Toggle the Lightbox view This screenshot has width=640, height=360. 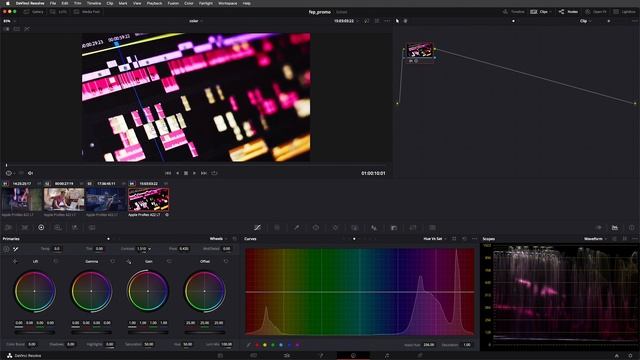coord(625,12)
